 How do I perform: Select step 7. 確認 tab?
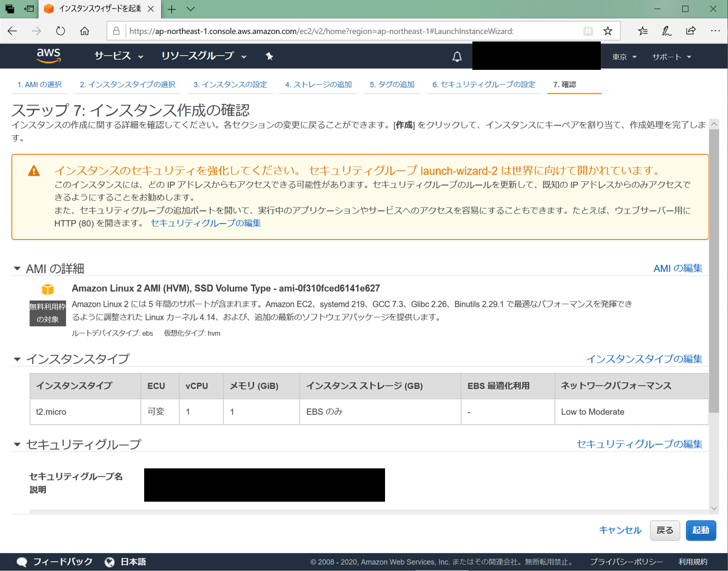tap(565, 85)
